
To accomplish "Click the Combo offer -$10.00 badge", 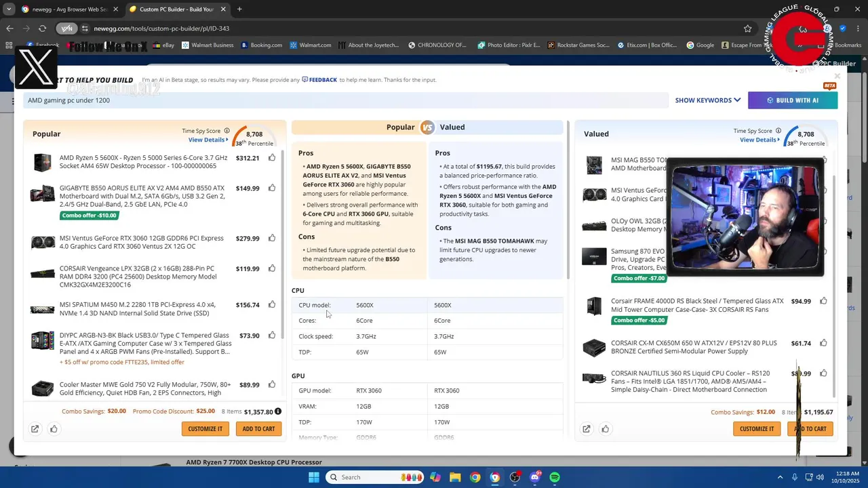I will pyautogui.click(x=89, y=216).
